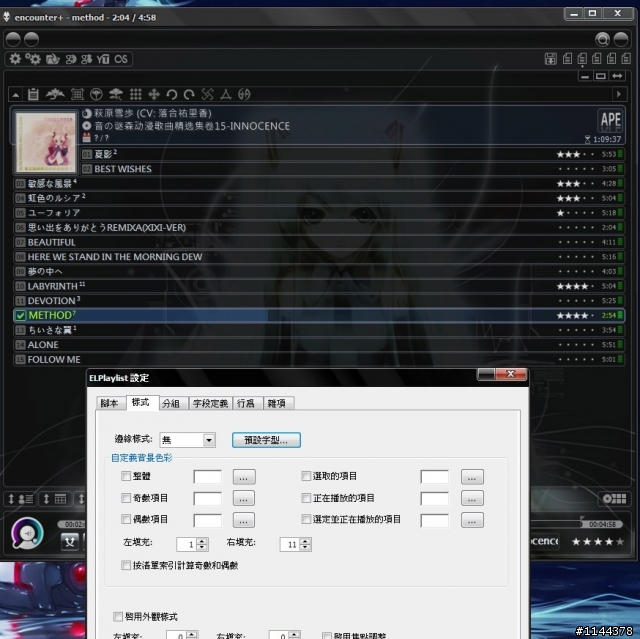Expand toolbar overflow with right arrow
Viewport: 640px width, 639px height.
[x=619, y=94]
